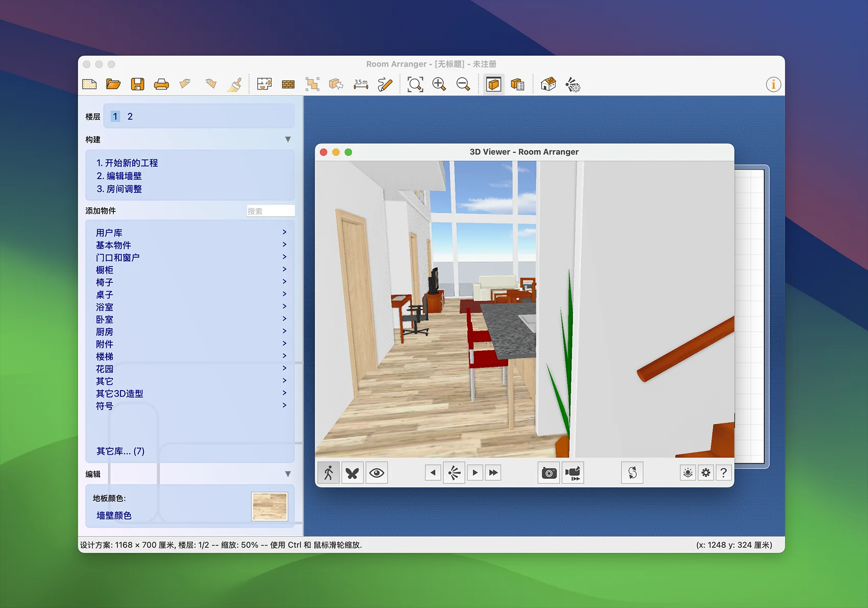Save the project with the floppy disk icon

pos(137,84)
